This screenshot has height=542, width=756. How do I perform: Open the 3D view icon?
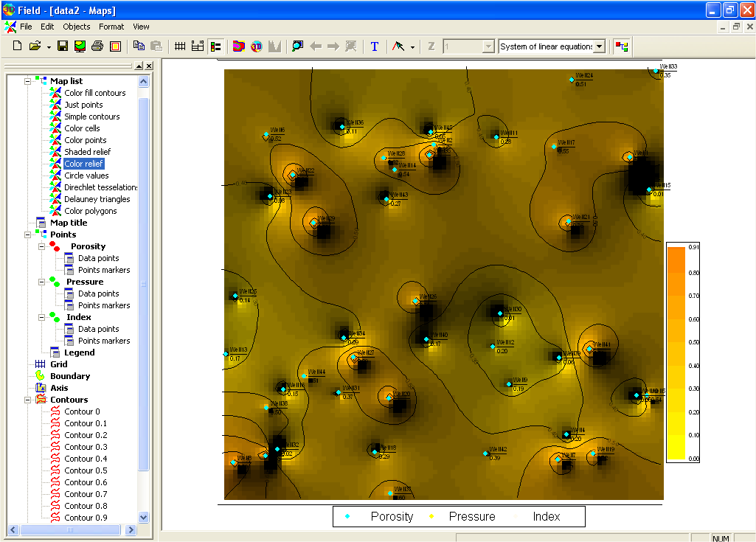[257, 46]
